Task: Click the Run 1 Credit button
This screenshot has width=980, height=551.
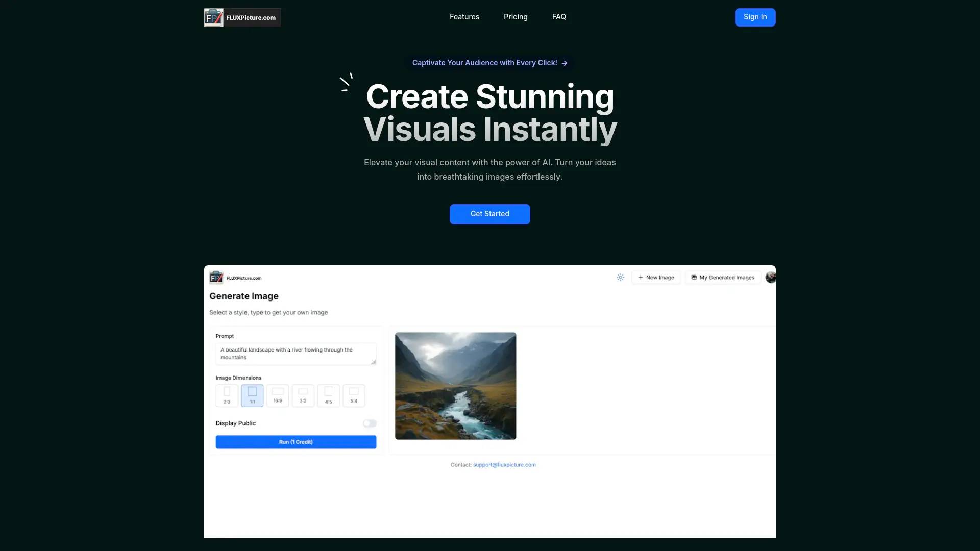Action: point(296,441)
